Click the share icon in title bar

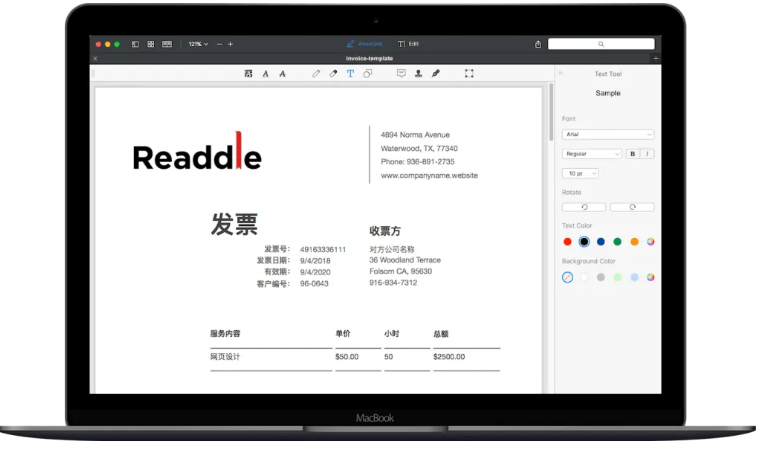coord(538,44)
